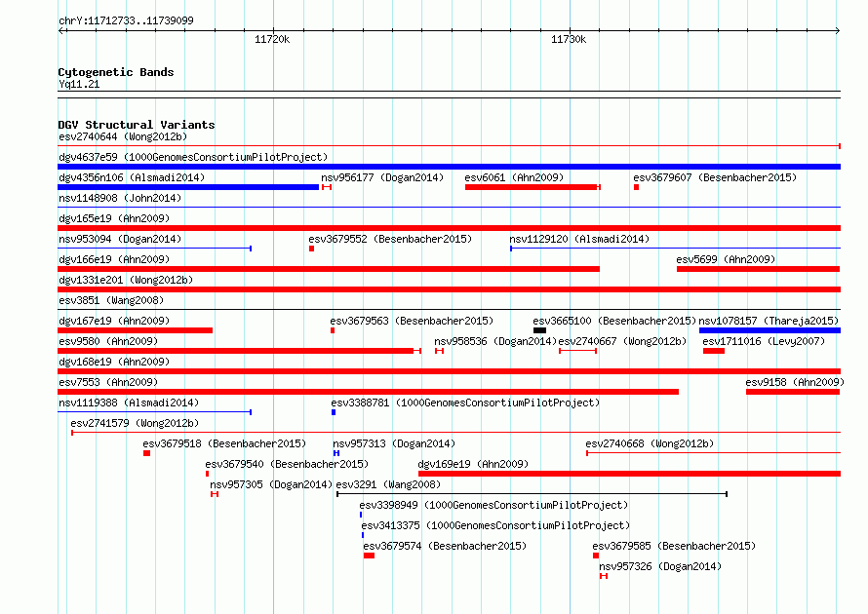Select esv3679574 (Besenbacher2015) label
Image resolution: width=868 pixels, height=614 pixels.
pos(445,546)
